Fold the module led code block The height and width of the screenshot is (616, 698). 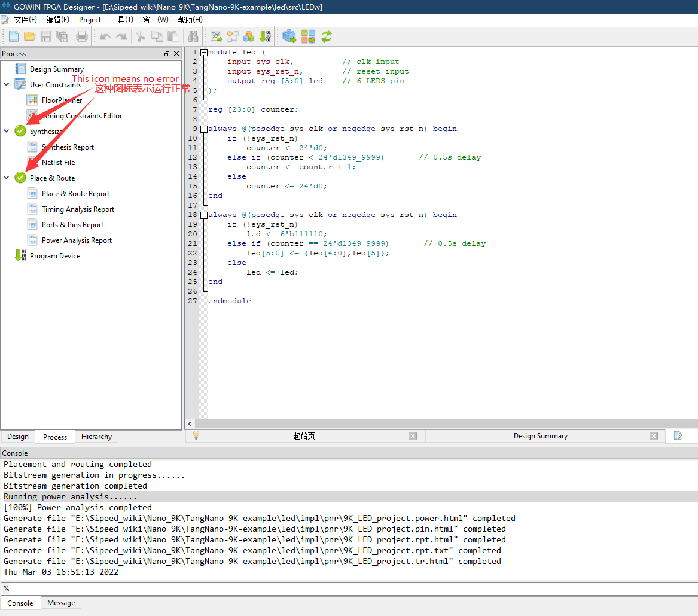(203, 53)
